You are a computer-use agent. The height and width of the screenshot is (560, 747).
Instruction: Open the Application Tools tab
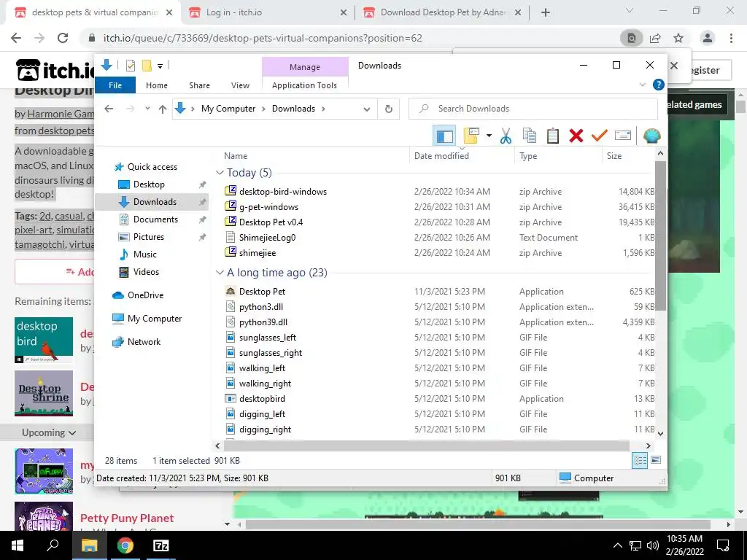[x=304, y=85]
